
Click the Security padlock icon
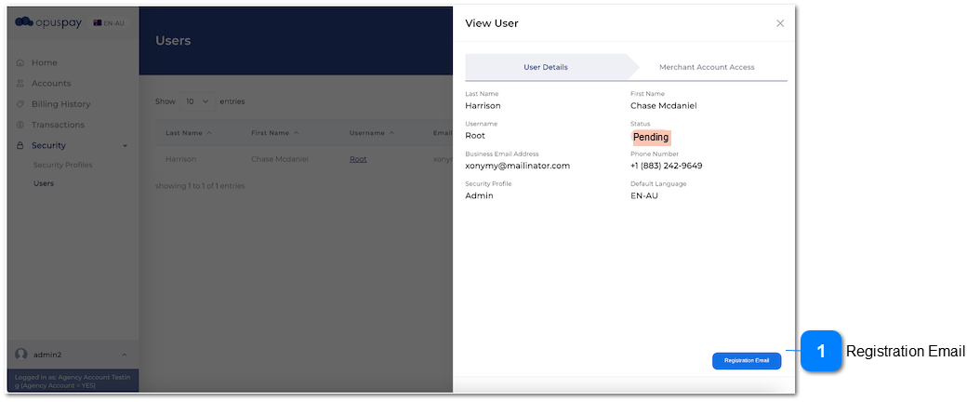pos(21,145)
